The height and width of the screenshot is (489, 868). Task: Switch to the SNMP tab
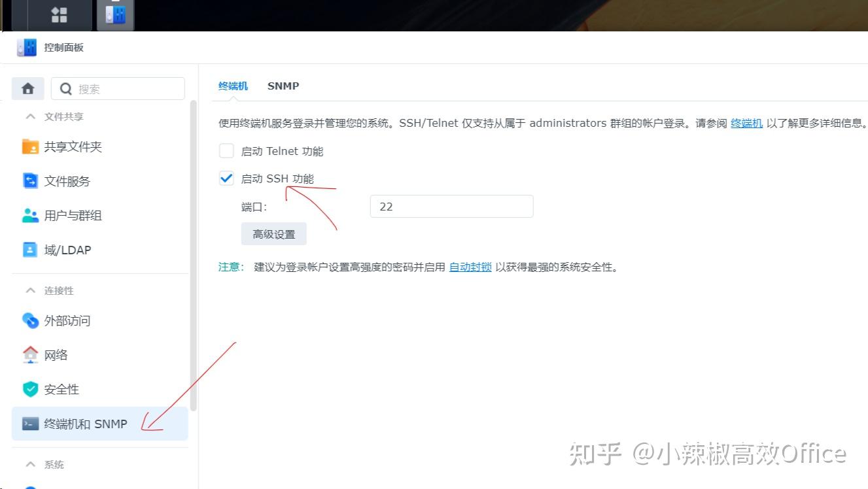tap(283, 86)
